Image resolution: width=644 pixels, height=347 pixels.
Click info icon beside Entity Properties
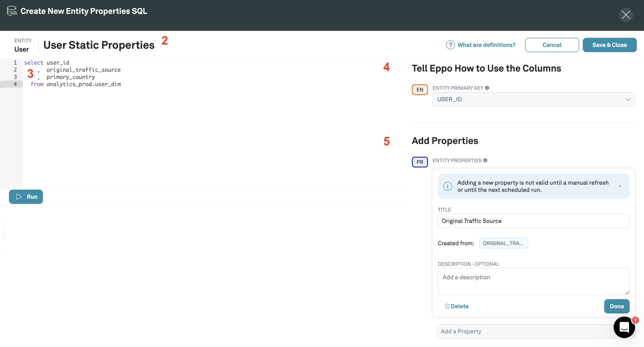[485, 160]
